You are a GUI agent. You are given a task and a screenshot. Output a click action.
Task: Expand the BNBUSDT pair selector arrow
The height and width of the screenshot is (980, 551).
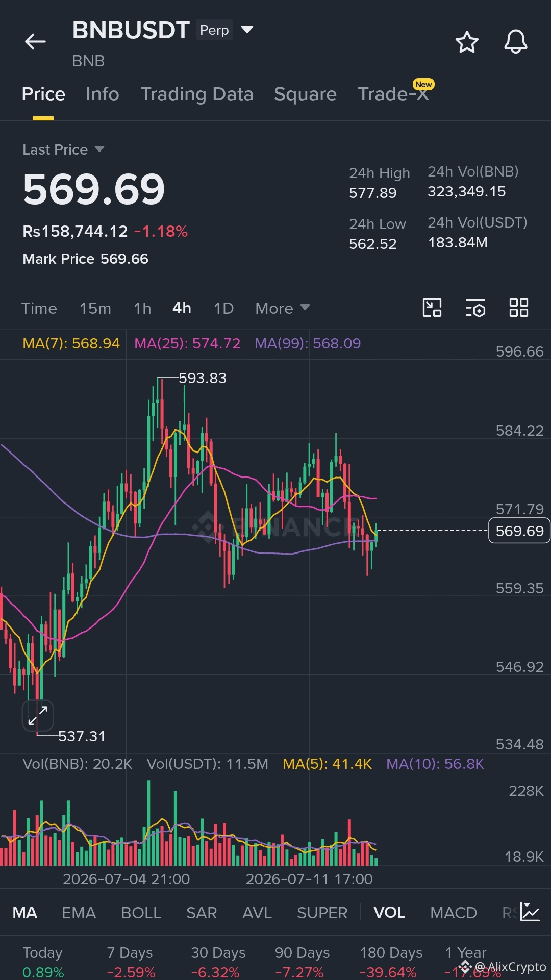coord(247,30)
